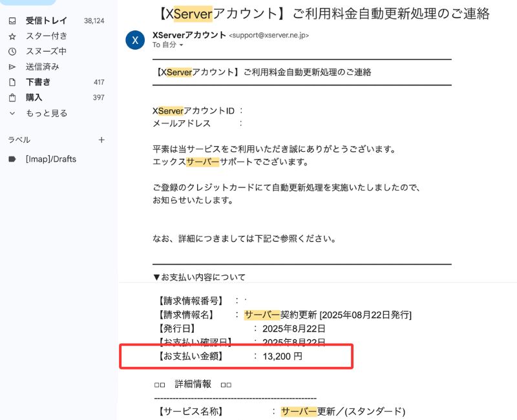Open the 受信トレイ inbox icon
Screen dimensions: 517x420
[x=14, y=20]
